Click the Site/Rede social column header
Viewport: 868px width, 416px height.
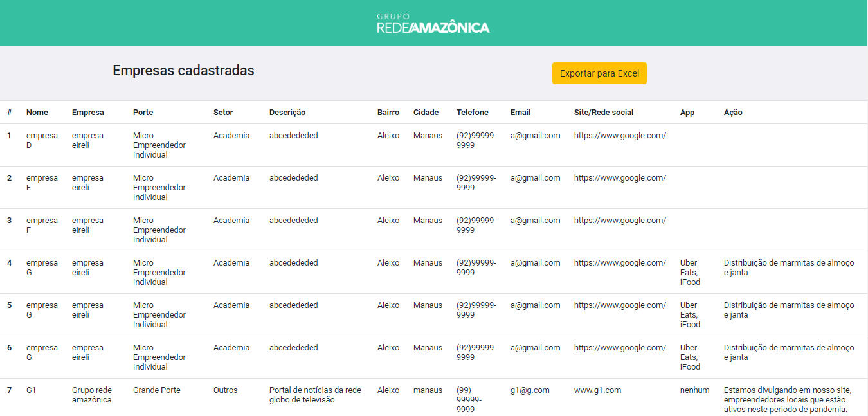point(604,113)
